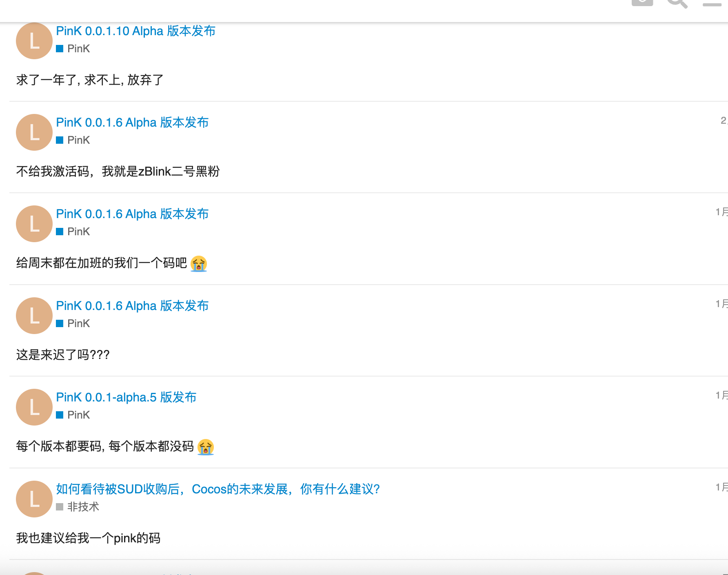The height and width of the screenshot is (575, 728).
Task: Click avatar beside the SUD收购 topic
Action: 34,499
